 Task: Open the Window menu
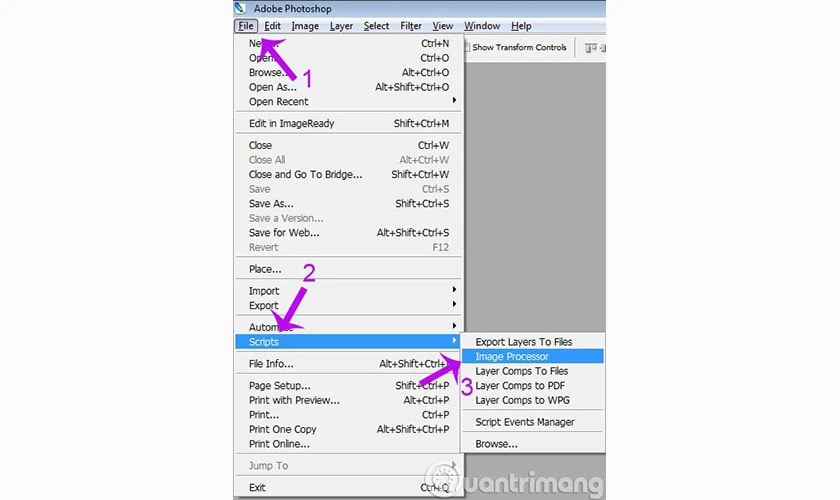(x=482, y=26)
